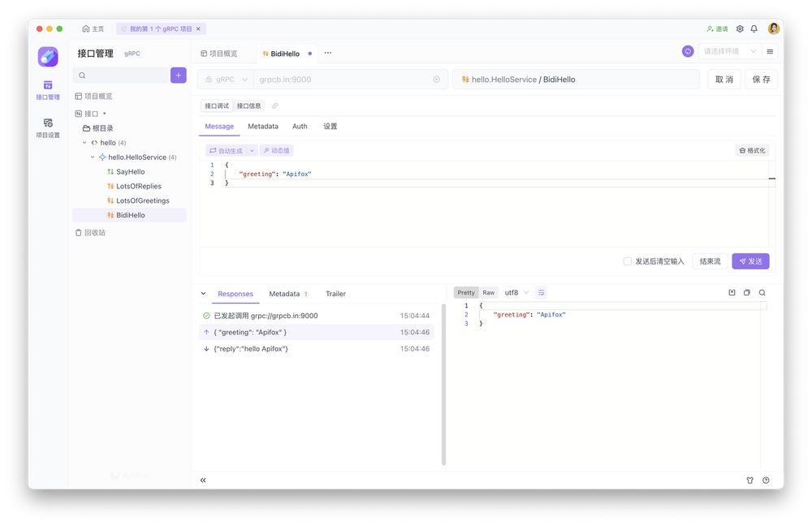Viewport: 812px width, 526px height.
Task: Collapse the sidebar using the double-chevron icon
Action: pos(203,480)
